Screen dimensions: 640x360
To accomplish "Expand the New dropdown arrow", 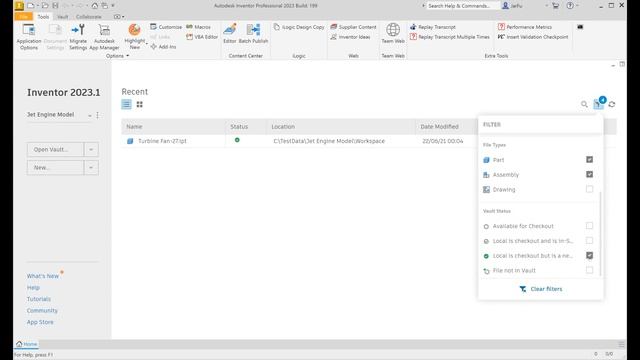I will point(91,168).
